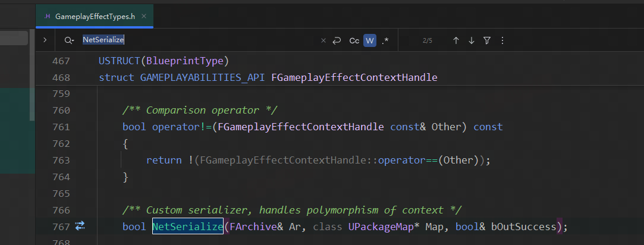Click the gutter override icon on line 767
This screenshot has height=245, width=644.
[80, 225]
